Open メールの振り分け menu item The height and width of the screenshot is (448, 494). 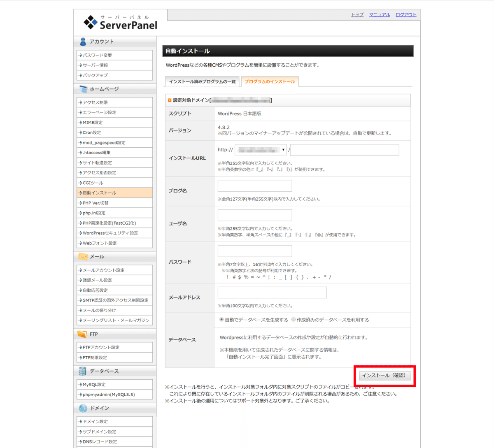point(114,310)
